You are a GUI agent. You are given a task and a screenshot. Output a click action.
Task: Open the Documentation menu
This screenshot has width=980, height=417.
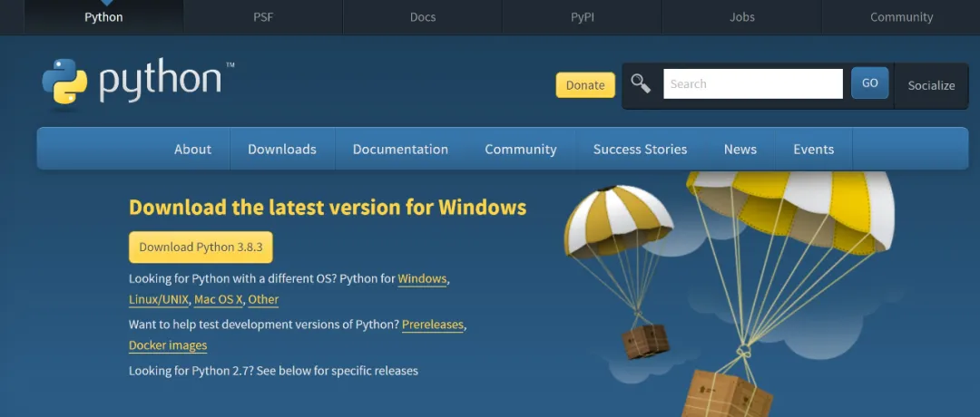[x=401, y=150]
